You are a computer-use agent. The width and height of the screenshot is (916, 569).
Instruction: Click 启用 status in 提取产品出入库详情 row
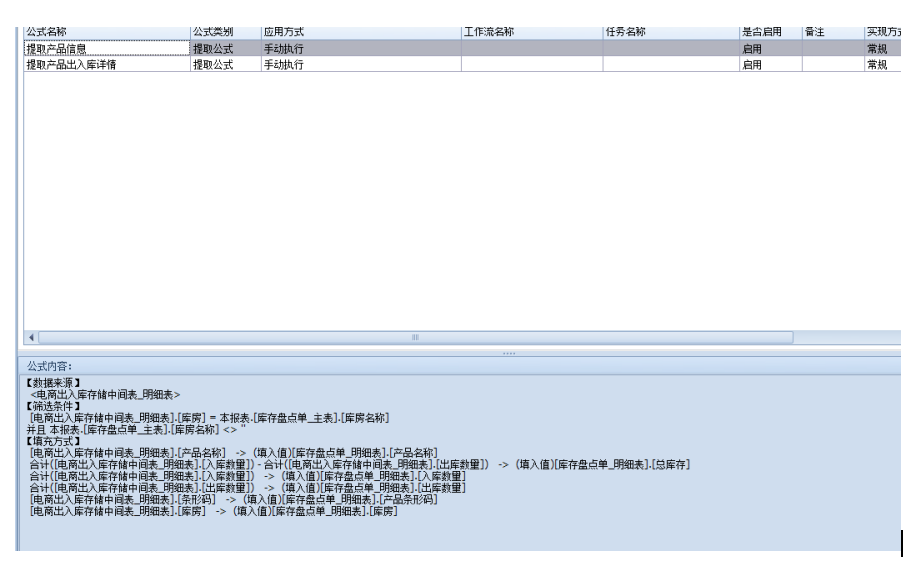(751, 64)
